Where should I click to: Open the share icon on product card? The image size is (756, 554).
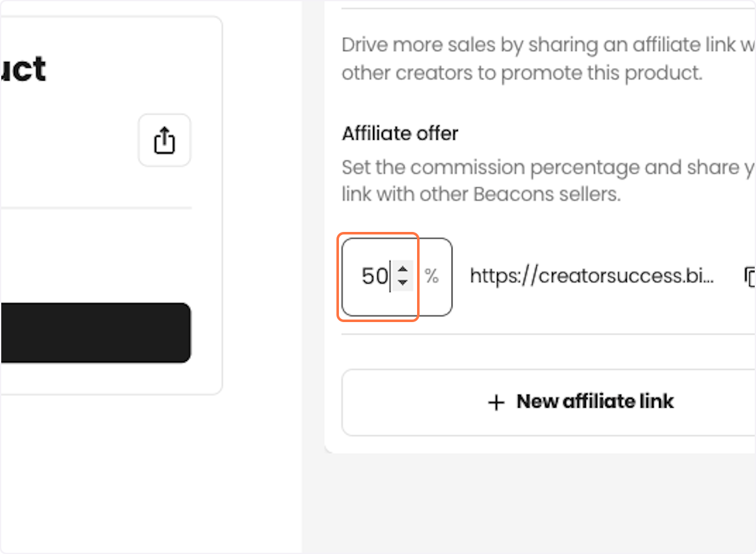click(x=164, y=140)
